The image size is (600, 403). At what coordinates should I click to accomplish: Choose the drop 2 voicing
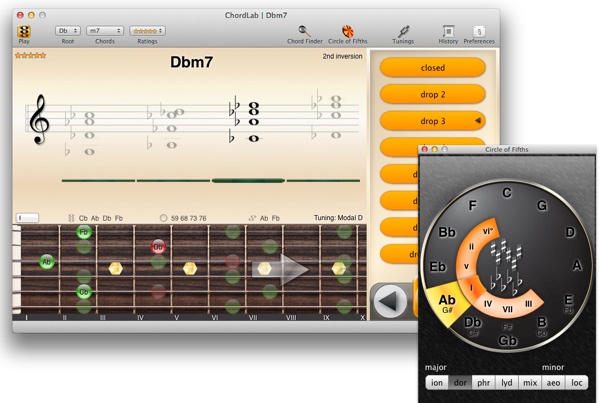click(433, 95)
